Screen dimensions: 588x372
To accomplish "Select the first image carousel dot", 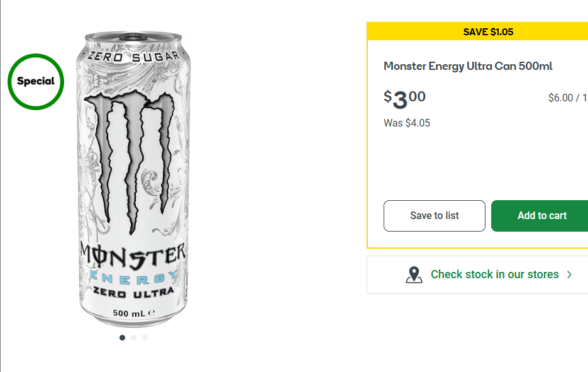I will 122,338.
